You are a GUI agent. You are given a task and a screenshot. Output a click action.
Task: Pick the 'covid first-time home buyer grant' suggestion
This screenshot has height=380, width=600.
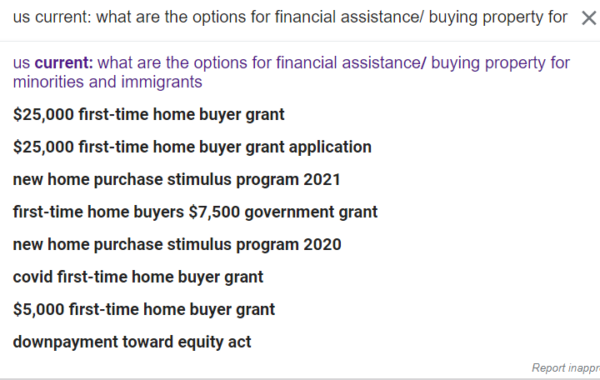click(138, 277)
